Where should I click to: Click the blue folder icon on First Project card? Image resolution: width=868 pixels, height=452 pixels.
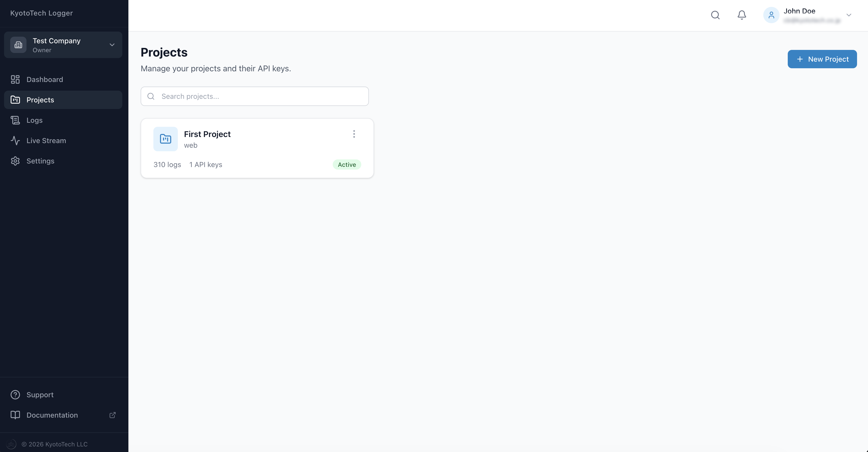[165, 139]
